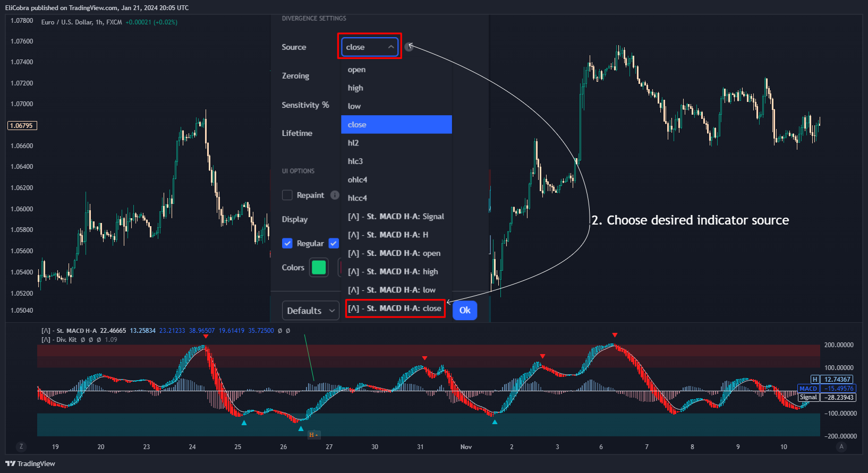Click the Lifetime setting label
The image size is (868, 473).
pos(297,133)
